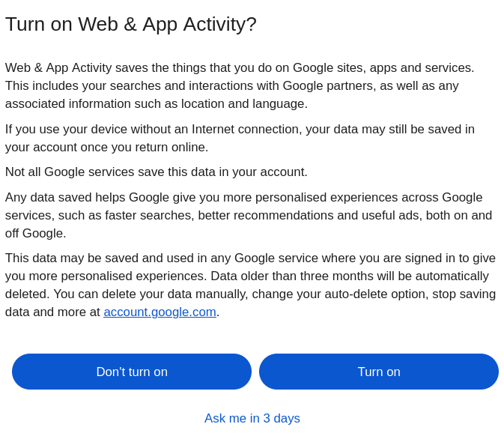The height and width of the screenshot is (442, 504).
Task: Choose "Ask me in 3 days"
Action: (x=252, y=419)
